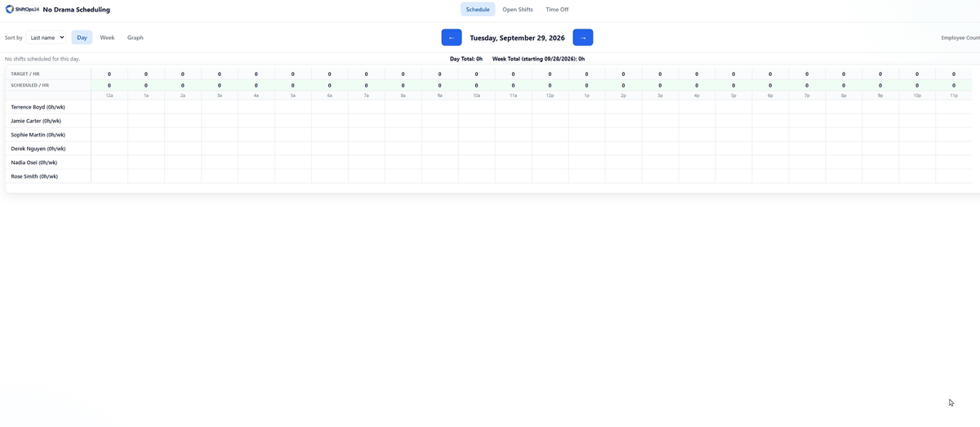Select employee Jamie Carter
The height and width of the screenshot is (427, 980).
pyautogui.click(x=38, y=121)
